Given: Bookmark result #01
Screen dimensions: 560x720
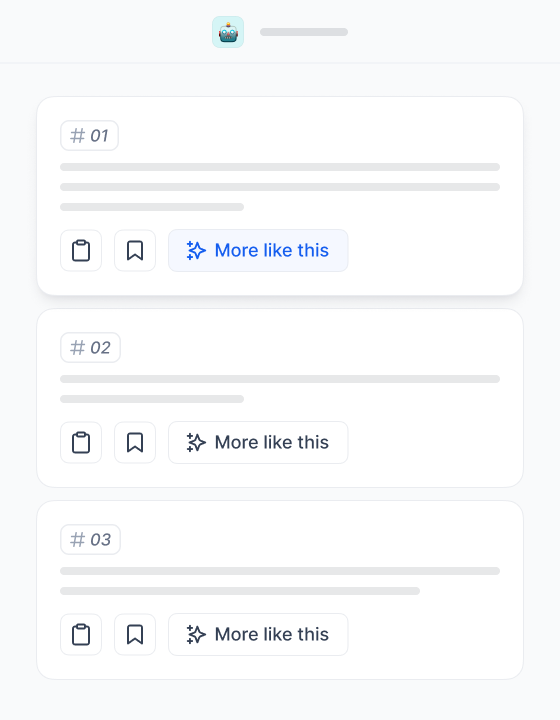Looking at the screenshot, I should 135,251.
